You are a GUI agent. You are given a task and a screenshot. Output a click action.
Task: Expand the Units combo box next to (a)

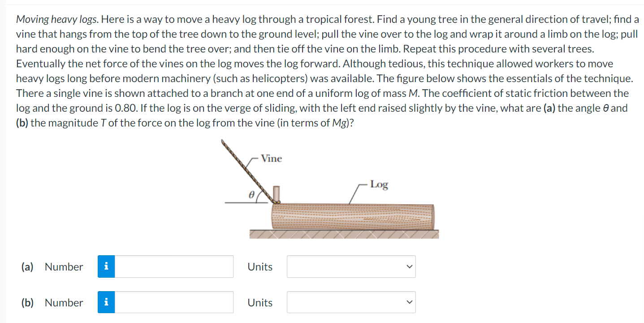[x=351, y=266]
